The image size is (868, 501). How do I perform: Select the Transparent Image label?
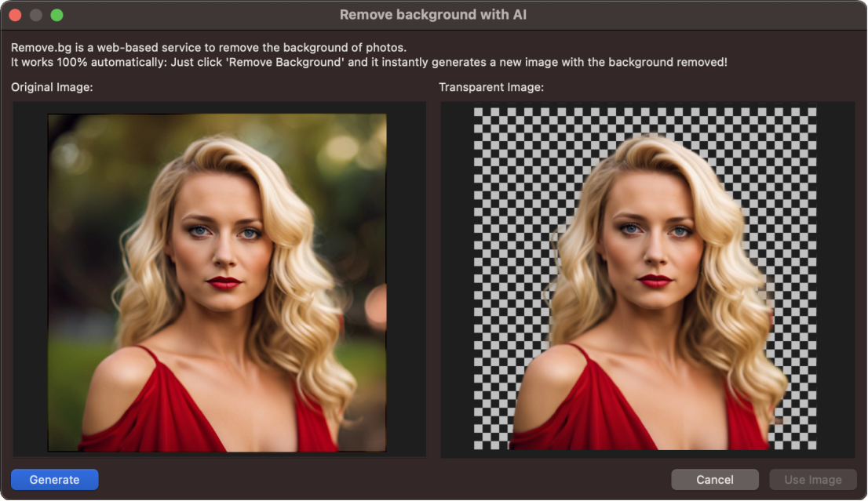coord(491,87)
